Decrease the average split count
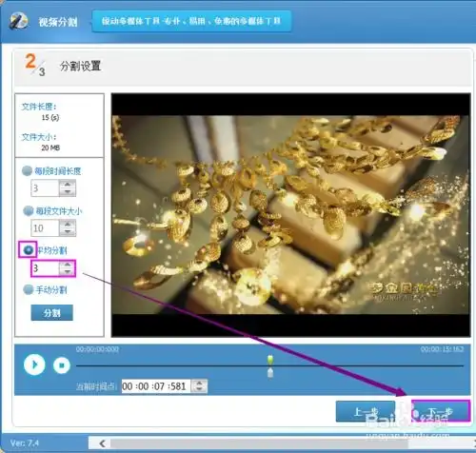Screen dimensions: 476x453 coord(68,272)
